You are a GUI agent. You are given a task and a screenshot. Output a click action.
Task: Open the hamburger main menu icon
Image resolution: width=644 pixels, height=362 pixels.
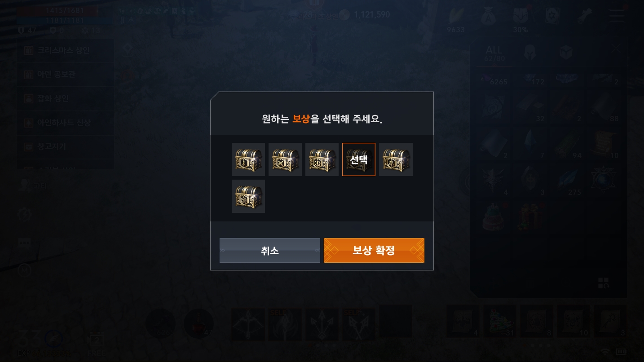click(x=617, y=16)
